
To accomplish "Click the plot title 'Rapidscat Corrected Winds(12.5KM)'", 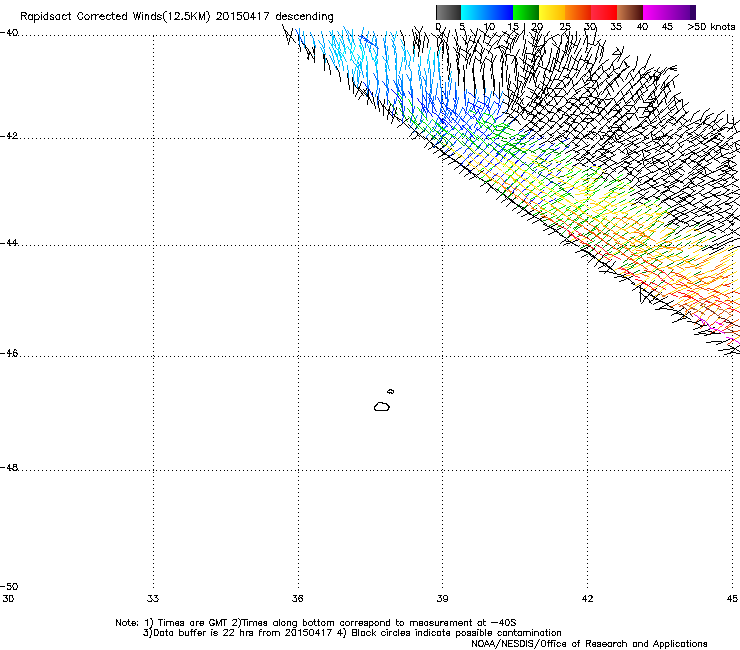I will click(115, 17).
